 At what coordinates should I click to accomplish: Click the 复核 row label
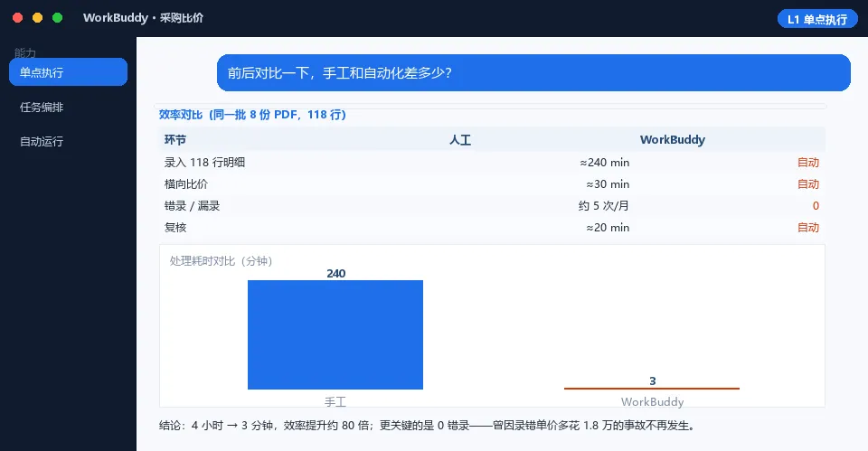[175, 228]
